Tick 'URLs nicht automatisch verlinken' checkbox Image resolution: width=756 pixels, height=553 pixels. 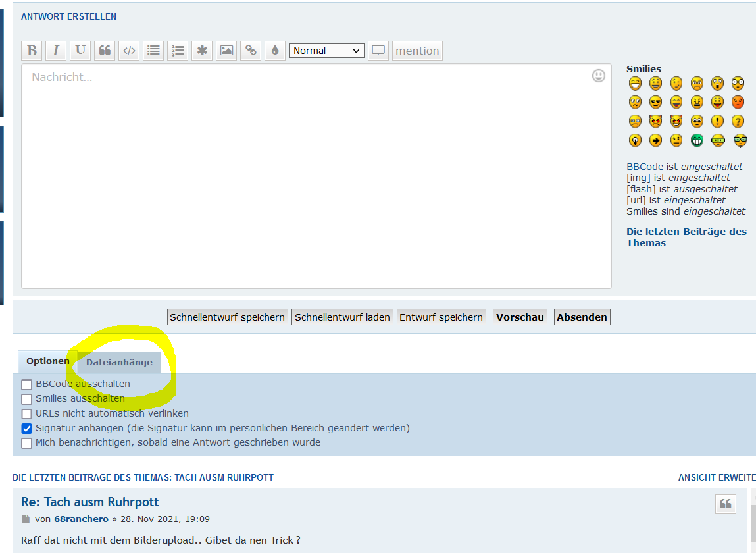coord(27,414)
